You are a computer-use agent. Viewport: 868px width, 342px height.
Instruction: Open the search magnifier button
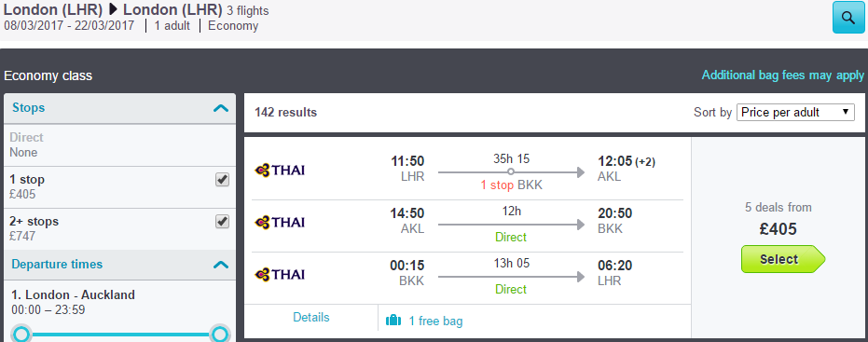coord(848,17)
